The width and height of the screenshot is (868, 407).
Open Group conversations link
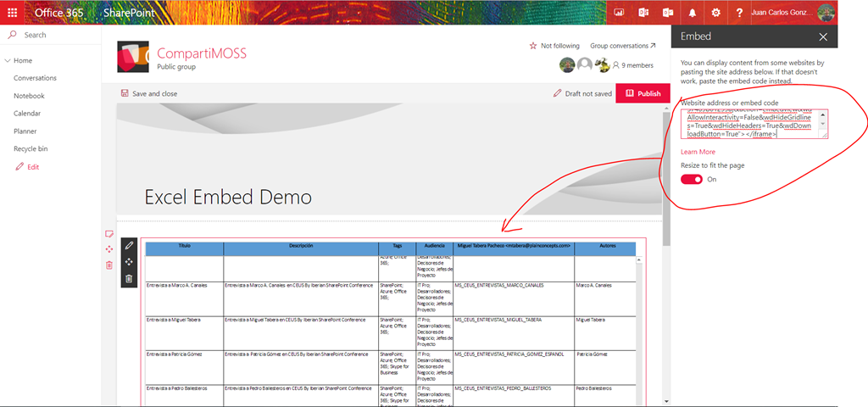click(x=622, y=46)
